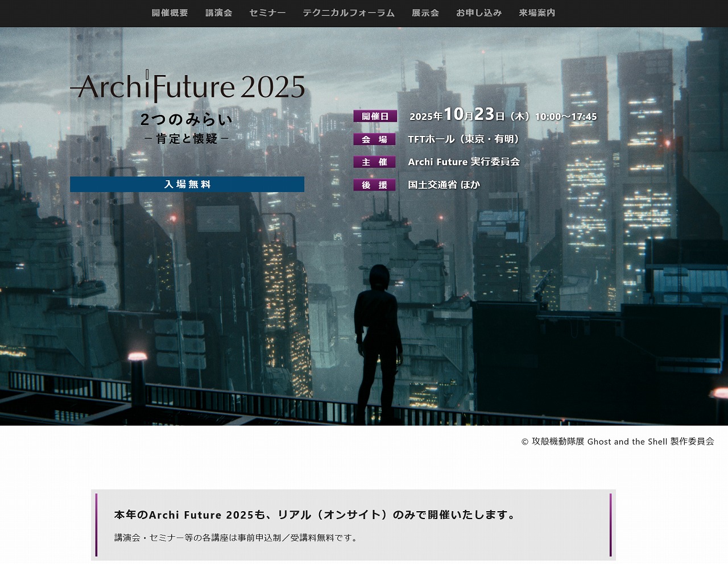Click the Archi Future 実行委員会 organizer text
The width and height of the screenshot is (728, 564).
tap(464, 162)
